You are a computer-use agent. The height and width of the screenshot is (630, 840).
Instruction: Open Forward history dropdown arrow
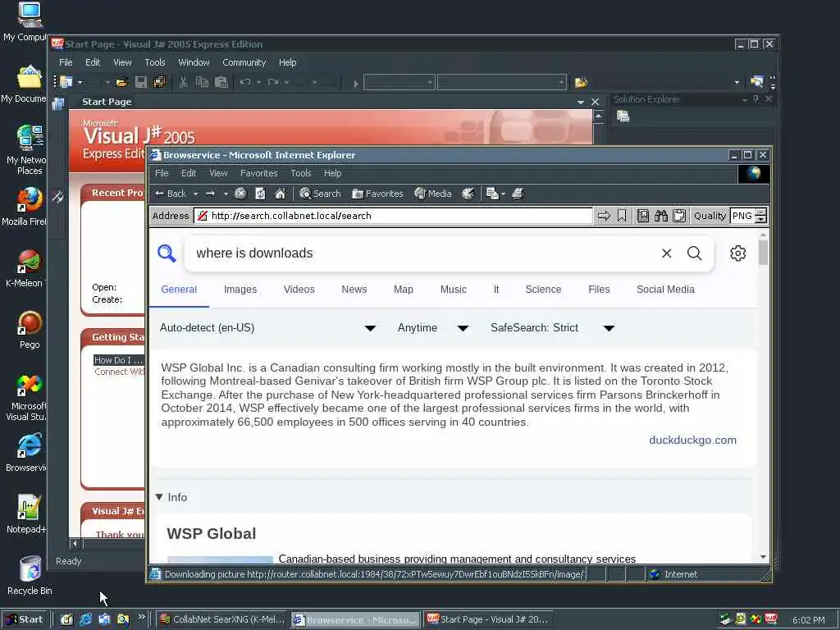(x=226, y=194)
